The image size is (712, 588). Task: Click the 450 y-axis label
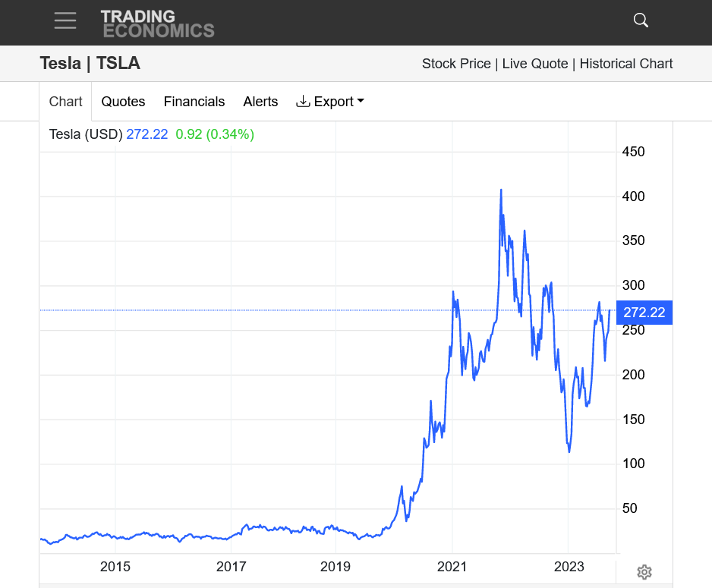pyautogui.click(x=634, y=152)
